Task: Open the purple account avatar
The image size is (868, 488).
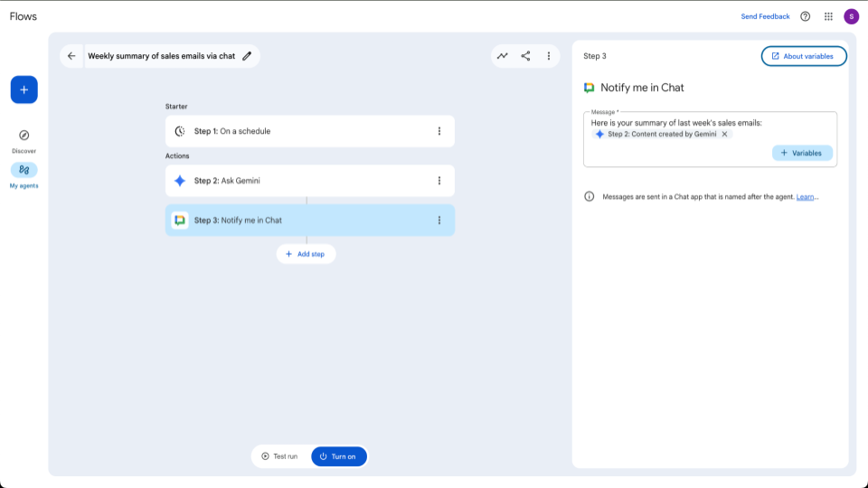Action: (851, 16)
